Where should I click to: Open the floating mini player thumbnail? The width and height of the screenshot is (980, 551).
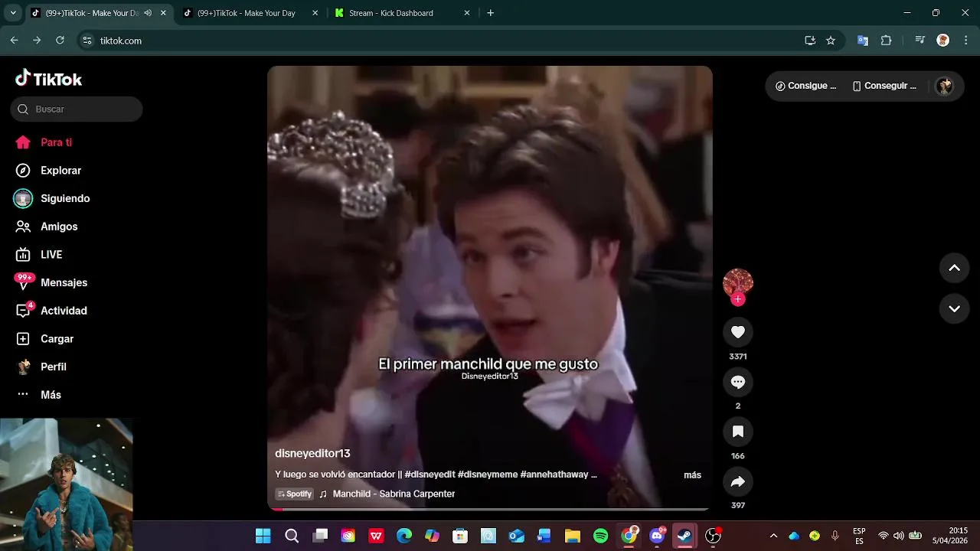[67, 484]
